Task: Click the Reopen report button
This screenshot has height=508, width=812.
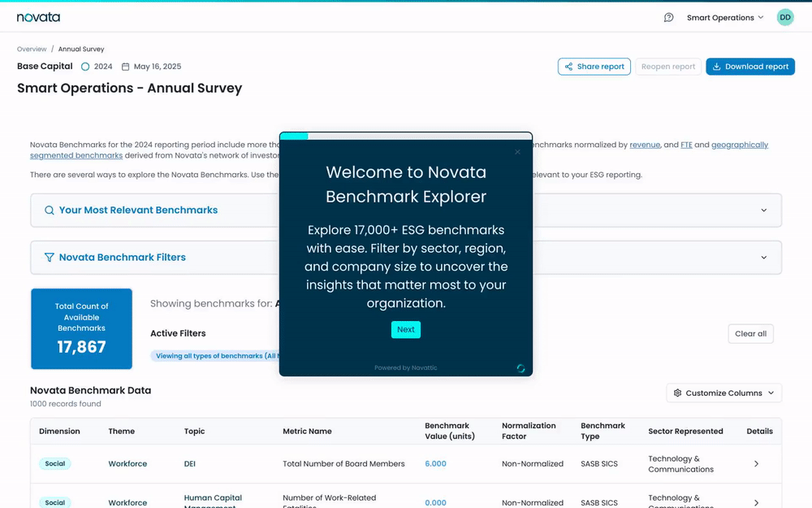Action: [668, 67]
